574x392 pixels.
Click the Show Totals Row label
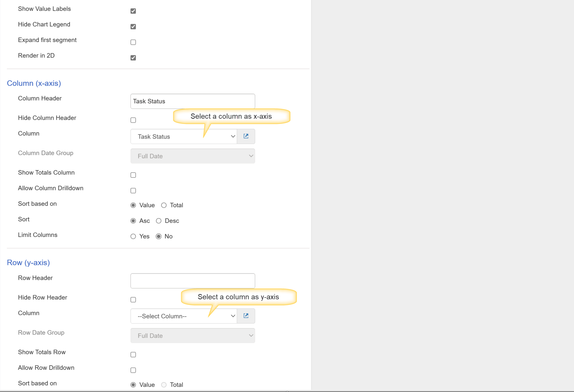tap(42, 352)
